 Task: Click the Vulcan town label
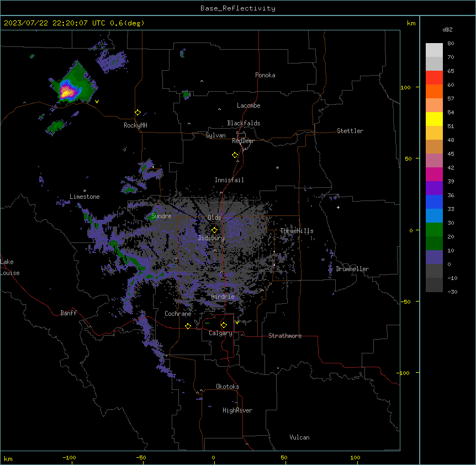(299, 437)
